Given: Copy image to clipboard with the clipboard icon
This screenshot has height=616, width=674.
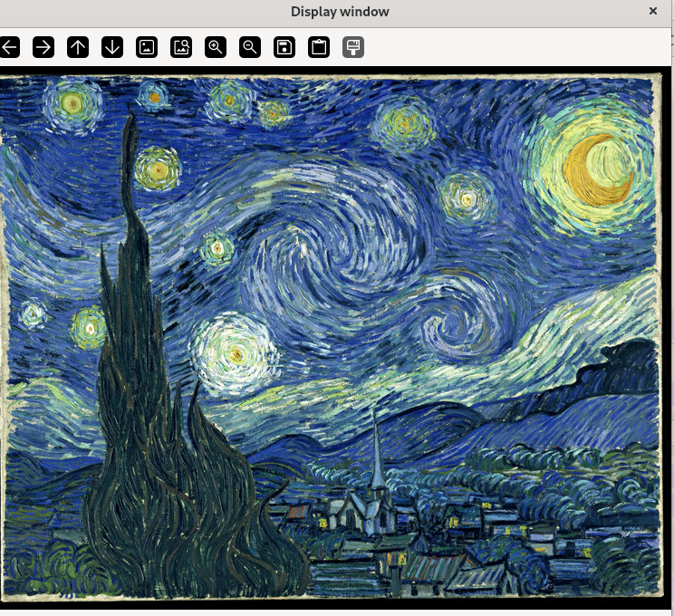Looking at the screenshot, I should click(319, 47).
